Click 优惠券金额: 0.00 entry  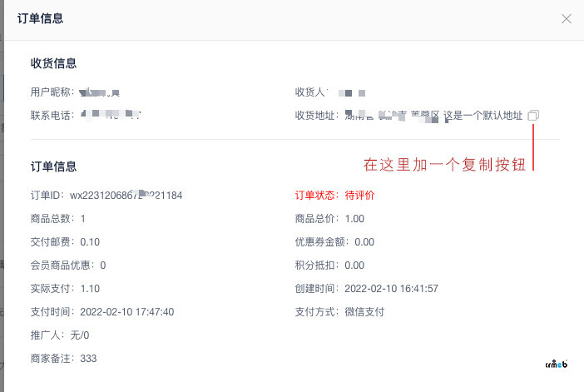(334, 242)
